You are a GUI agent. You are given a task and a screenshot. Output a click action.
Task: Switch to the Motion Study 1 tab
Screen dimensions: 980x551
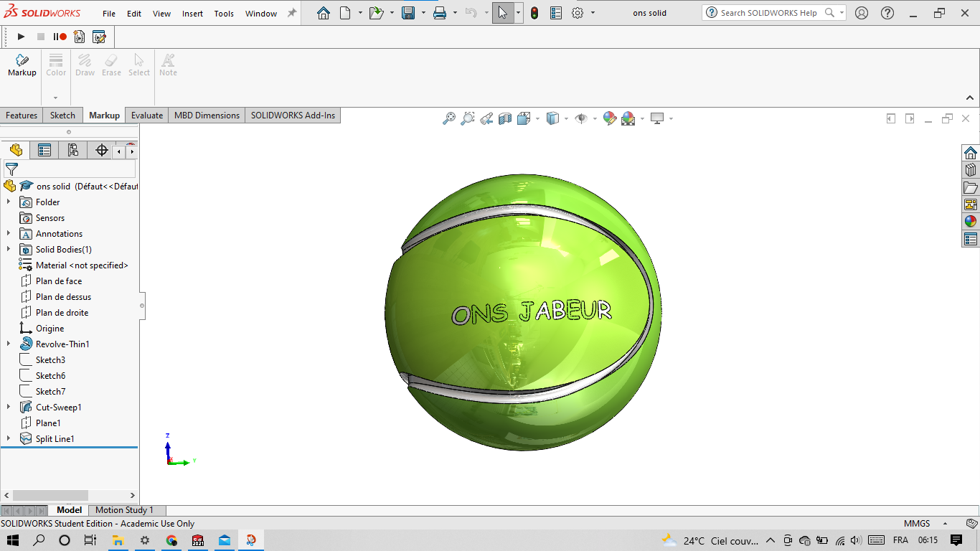coord(124,510)
